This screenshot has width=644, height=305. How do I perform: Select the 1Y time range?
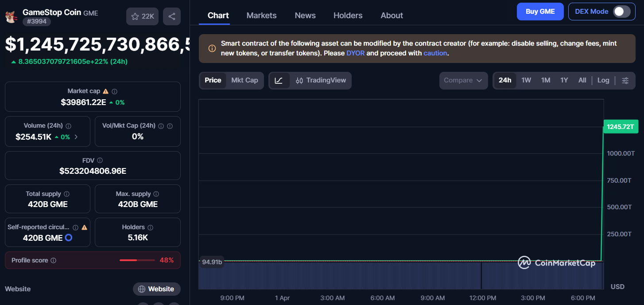pos(564,80)
